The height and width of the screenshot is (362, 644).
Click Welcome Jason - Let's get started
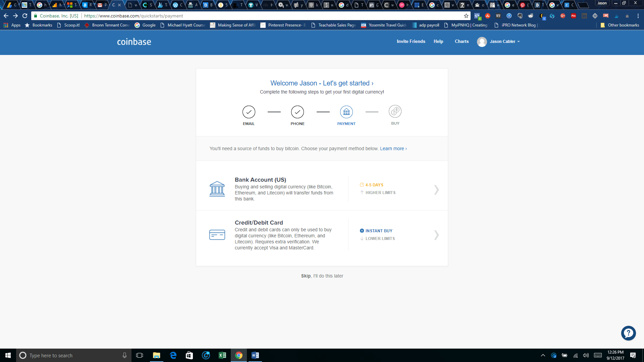point(322,83)
